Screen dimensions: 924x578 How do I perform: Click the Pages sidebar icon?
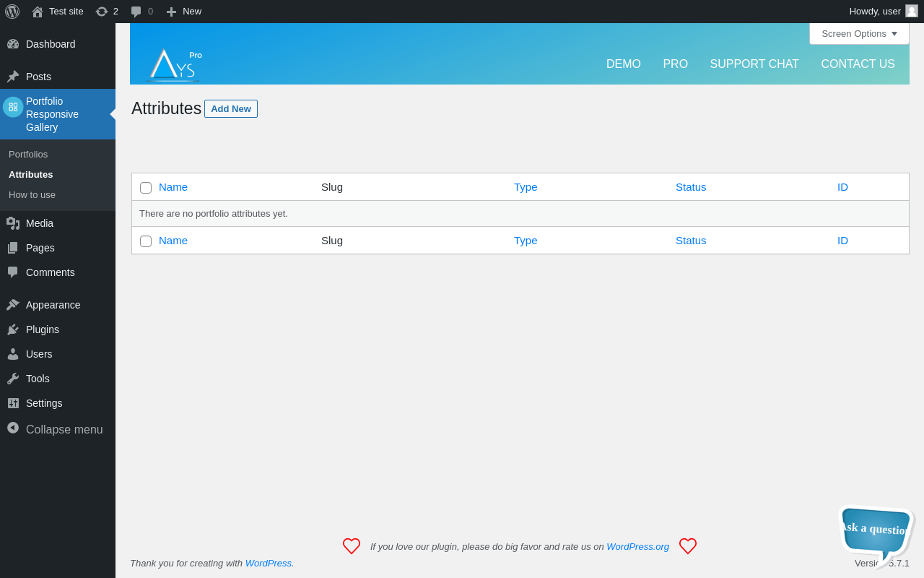(x=13, y=248)
